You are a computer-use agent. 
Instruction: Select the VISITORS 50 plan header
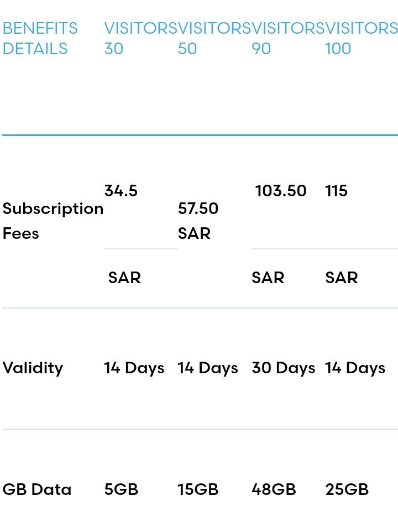point(214,38)
